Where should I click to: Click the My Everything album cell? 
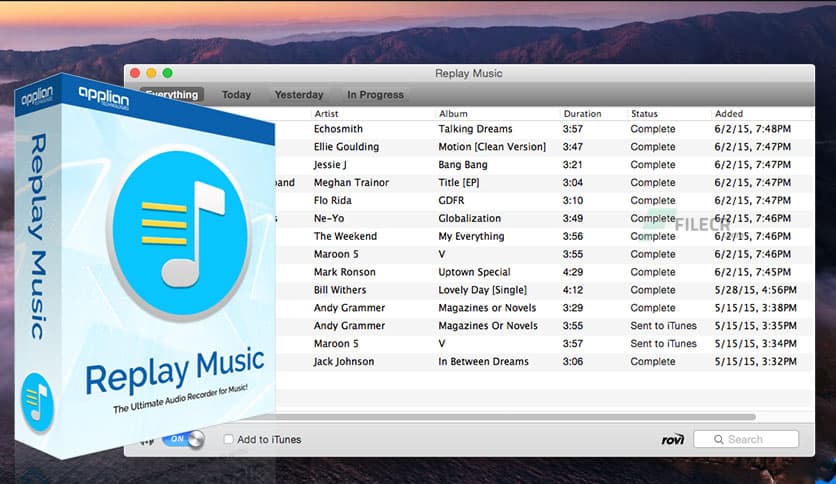tap(471, 236)
